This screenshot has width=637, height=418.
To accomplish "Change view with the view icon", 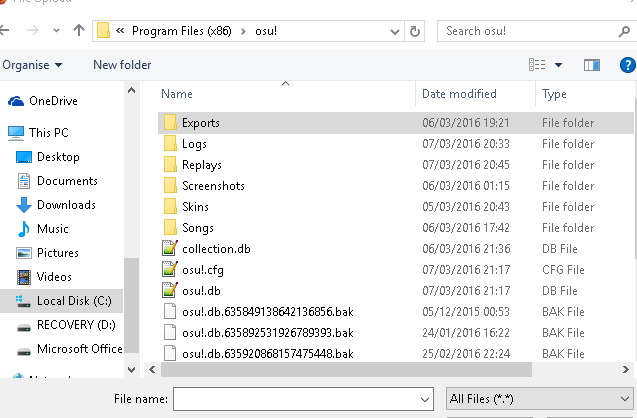I will point(537,65).
